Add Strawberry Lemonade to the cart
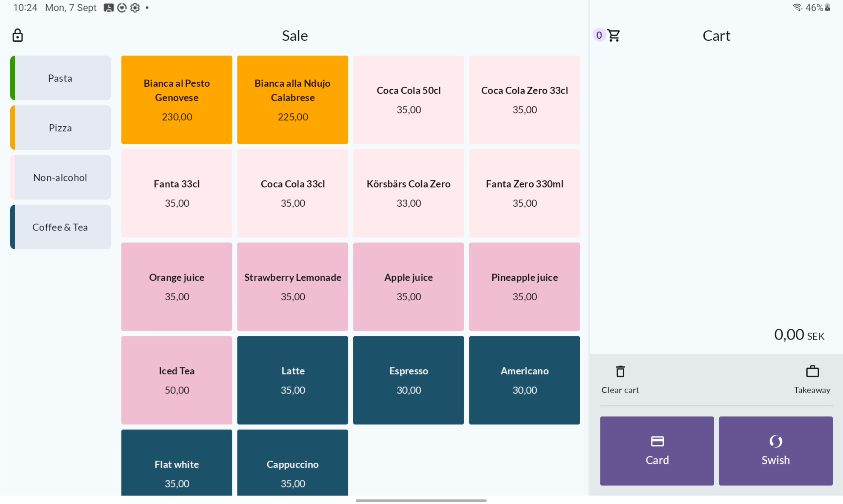 coord(292,287)
